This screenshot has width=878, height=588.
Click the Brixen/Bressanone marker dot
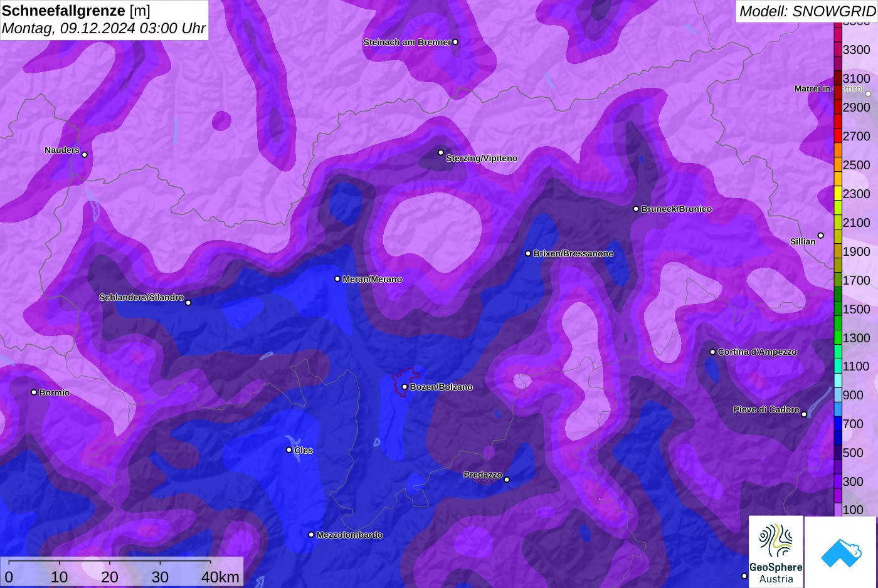coord(528,253)
